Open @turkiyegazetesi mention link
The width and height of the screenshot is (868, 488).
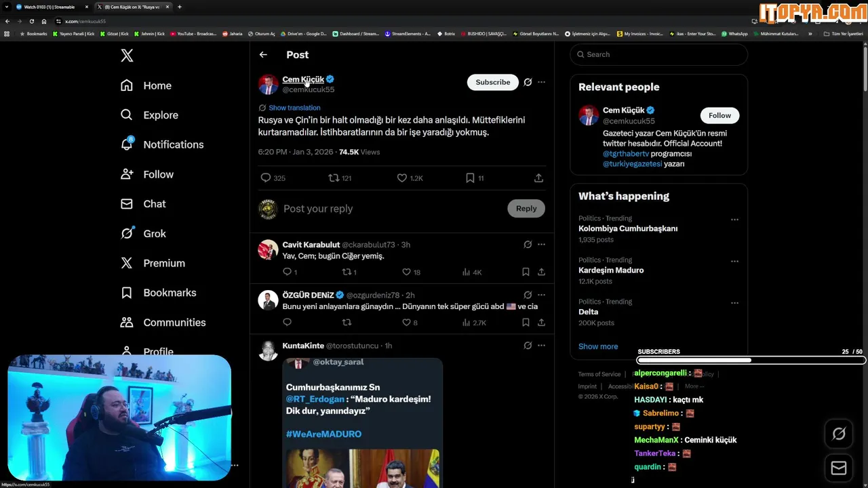(632, 164)
